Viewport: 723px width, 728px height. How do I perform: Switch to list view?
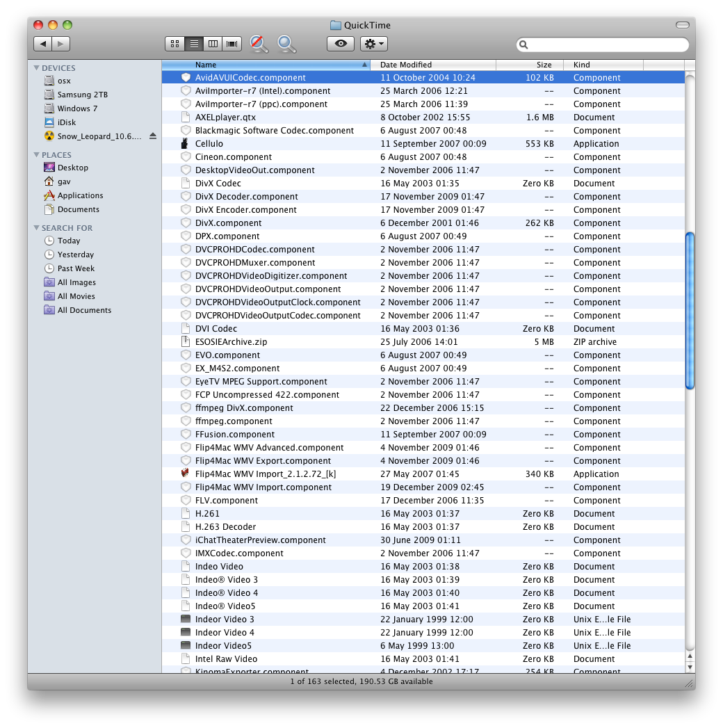click(x=194, y=44)
